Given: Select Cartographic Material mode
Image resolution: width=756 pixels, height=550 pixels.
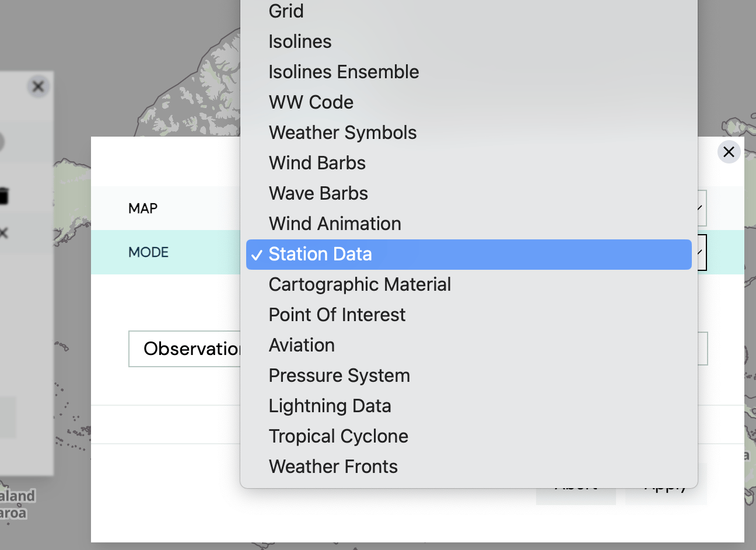Looking at the screenshot, I should (x=359, y=284).
